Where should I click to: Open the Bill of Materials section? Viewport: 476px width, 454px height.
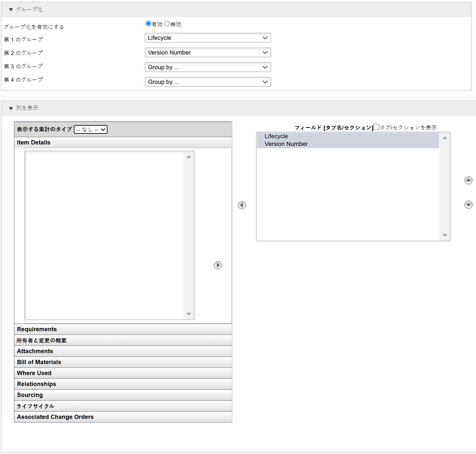click(123, 362)
